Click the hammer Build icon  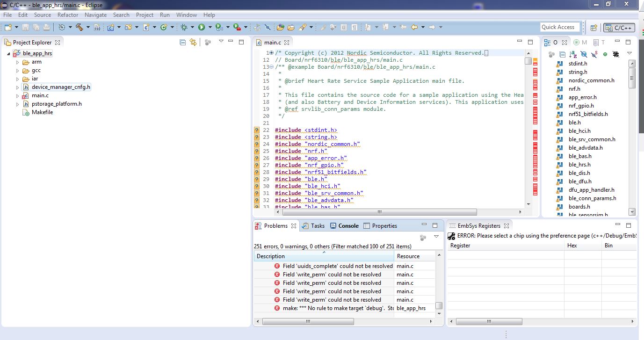click(x=80, y=27)
